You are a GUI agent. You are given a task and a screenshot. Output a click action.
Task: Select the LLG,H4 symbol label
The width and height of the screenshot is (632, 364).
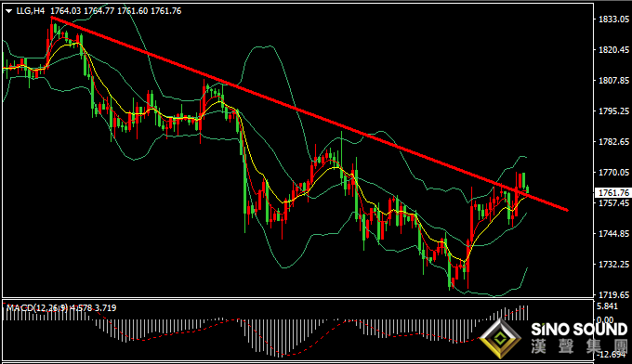point(31,11)
